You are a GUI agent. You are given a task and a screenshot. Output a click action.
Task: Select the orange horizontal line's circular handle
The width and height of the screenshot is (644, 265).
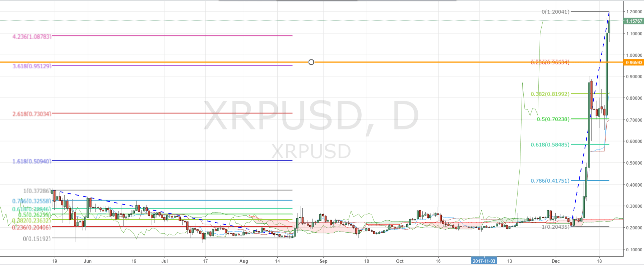[x=311, y=62]
